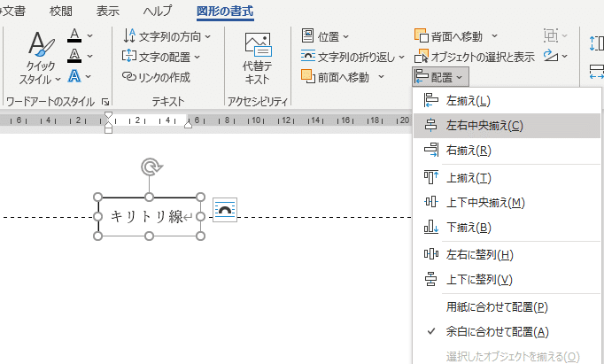Select 左揃え(L) from the menu
The image size is (604, 364).
click(507, 101)
